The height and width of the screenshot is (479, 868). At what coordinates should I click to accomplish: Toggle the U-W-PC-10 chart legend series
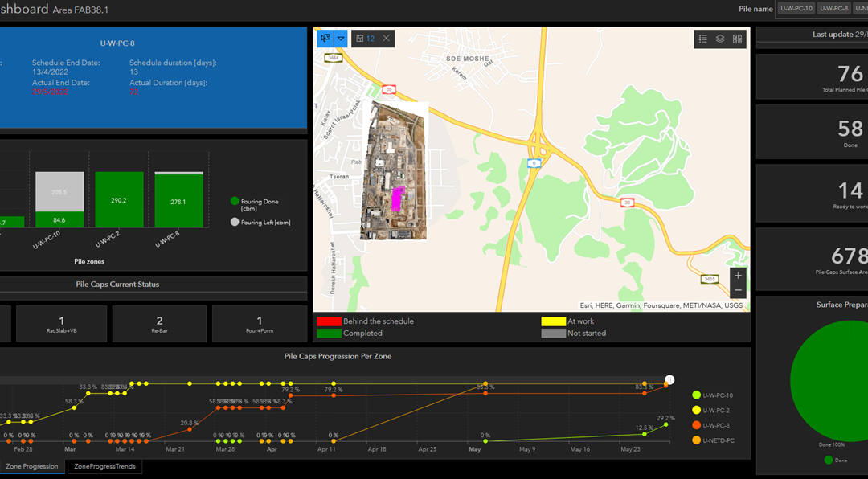[x=713, y=395]
